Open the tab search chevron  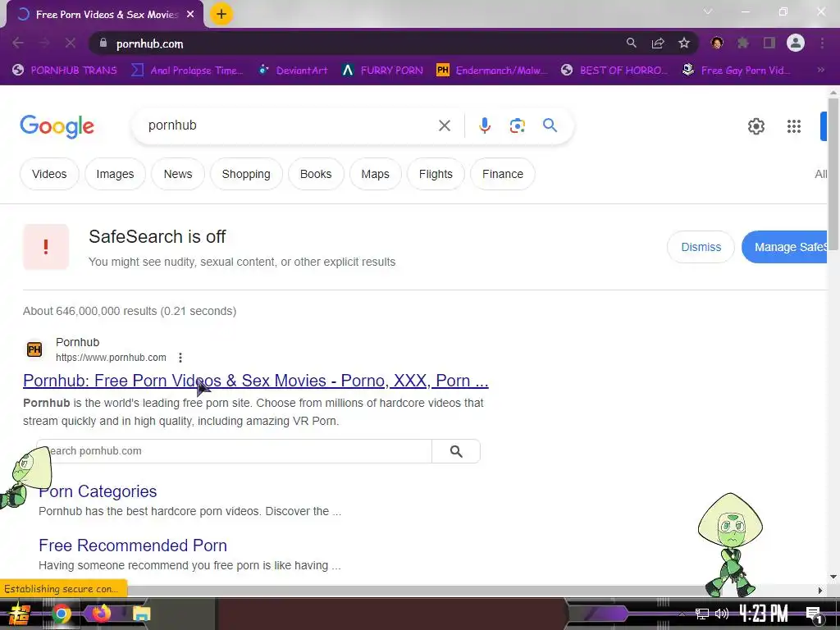tap(708, 11)
